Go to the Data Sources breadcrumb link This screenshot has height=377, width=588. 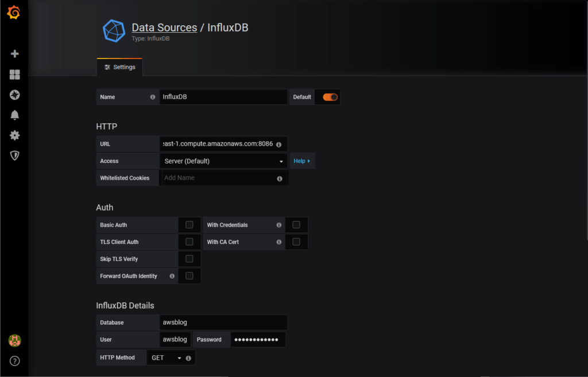164,28
